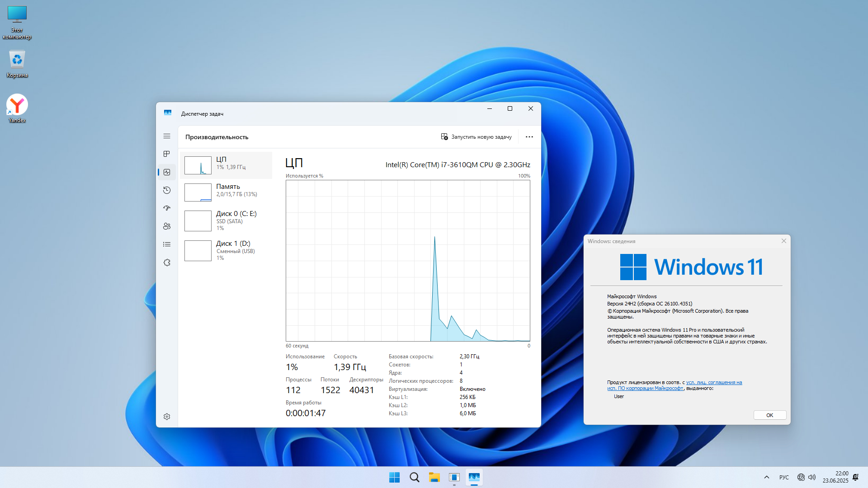Click Запустить новую задачу button
The image size is (868, 488).
[x=476, y=137]
